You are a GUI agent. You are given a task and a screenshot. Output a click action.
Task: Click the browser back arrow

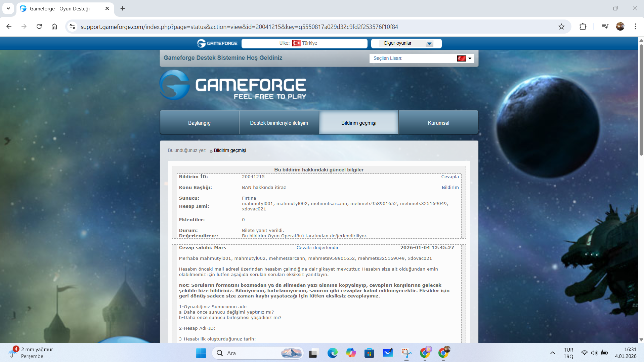9,27
